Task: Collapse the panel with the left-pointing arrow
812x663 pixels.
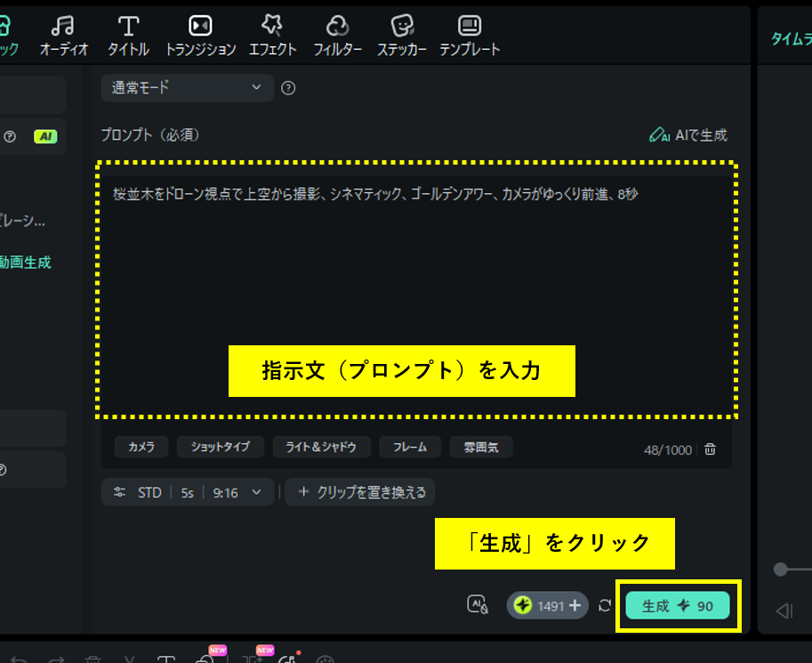Action: pos(784,610)
